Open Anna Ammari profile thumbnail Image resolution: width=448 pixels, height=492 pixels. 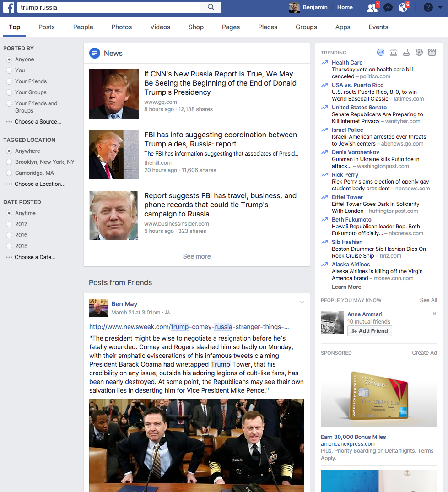pos(332,322)
